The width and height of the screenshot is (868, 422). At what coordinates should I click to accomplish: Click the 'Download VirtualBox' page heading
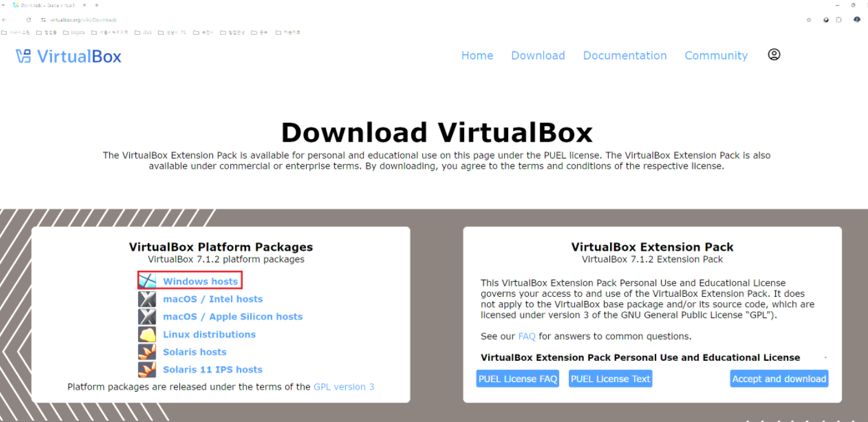click(x=437, y=133)
